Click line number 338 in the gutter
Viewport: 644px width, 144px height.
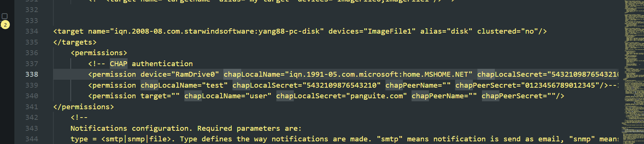[32, 74]
